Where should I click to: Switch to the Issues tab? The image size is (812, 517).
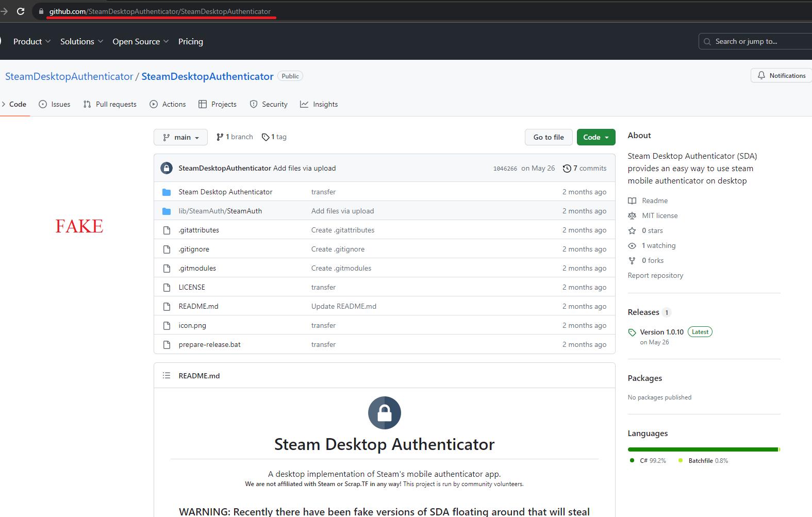[55, 104]
